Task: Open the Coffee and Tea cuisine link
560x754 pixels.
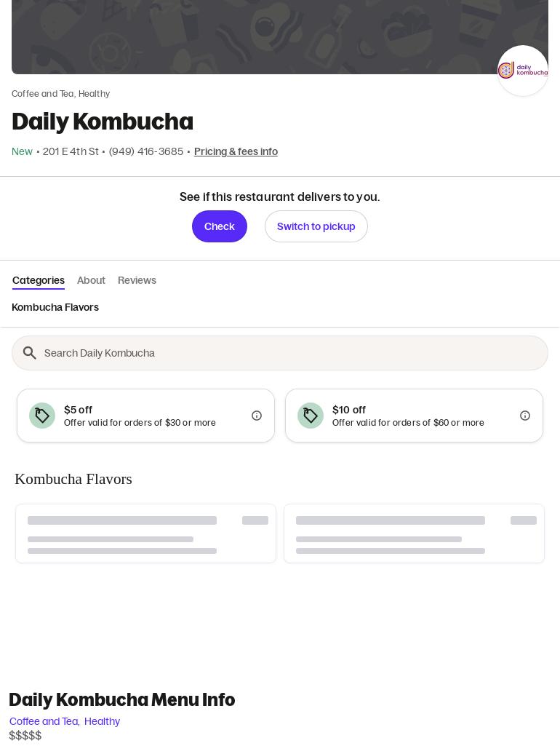Action: pyautogui.click(x=44, y=721)
